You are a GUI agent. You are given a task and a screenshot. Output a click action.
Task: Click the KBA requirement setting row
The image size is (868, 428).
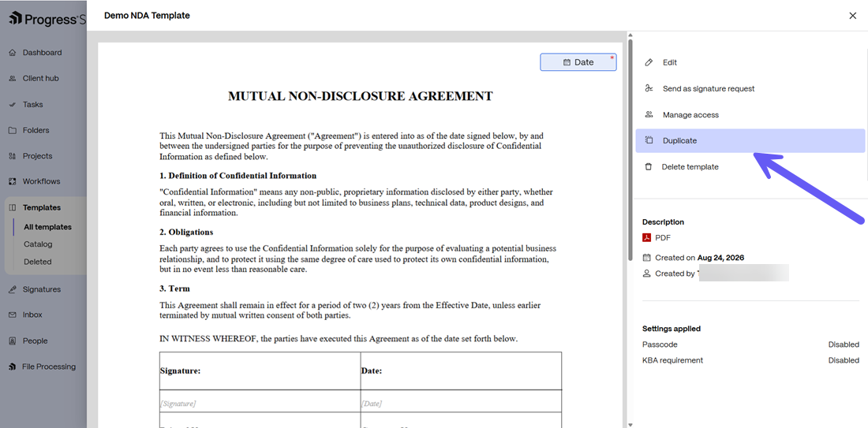point(750,360)
